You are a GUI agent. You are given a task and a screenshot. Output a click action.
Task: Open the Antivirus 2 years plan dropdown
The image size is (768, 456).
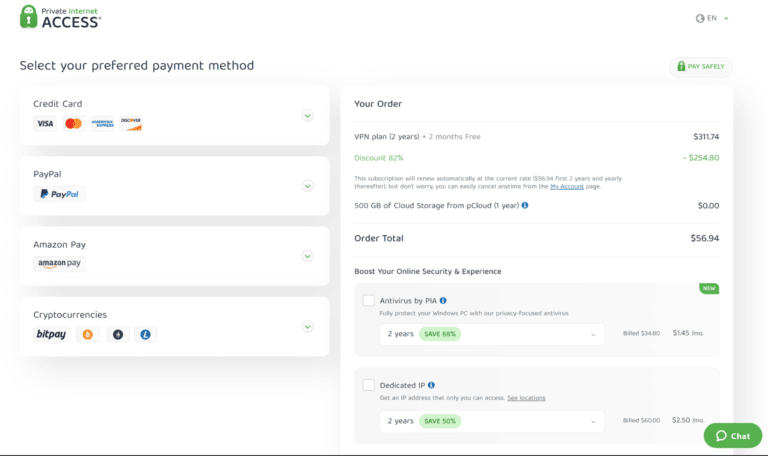[x=492, y=334]
